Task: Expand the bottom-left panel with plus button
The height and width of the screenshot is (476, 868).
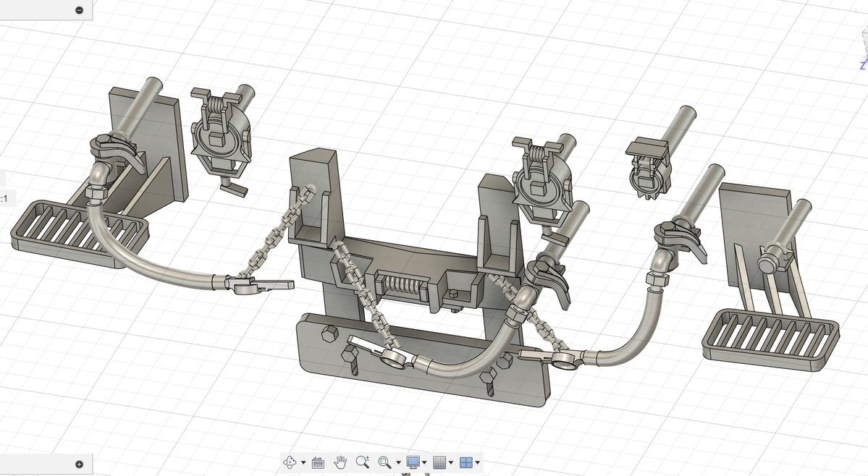Action: click(79, 464)
